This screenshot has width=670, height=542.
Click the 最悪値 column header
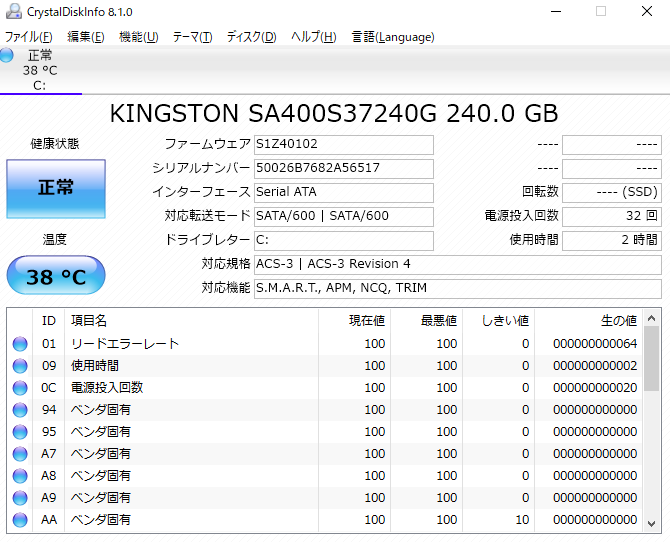tap(426, 321)
